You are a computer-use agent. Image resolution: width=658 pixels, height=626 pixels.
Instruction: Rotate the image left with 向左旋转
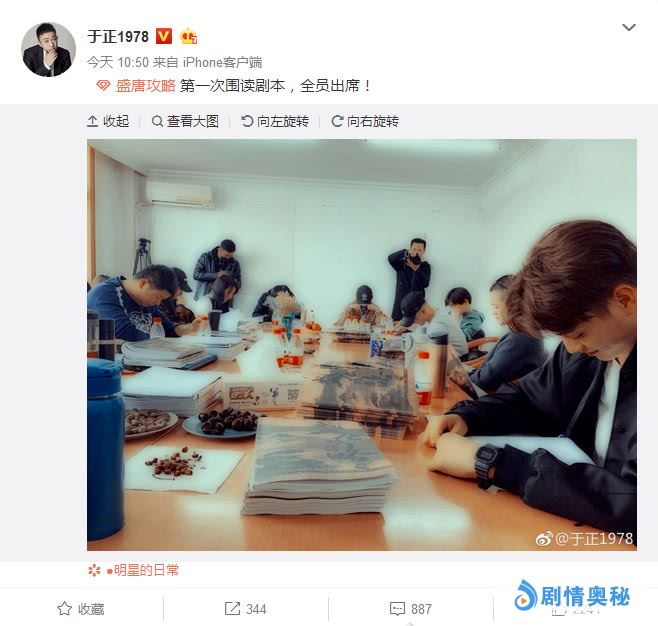click(x=275, y=121)
